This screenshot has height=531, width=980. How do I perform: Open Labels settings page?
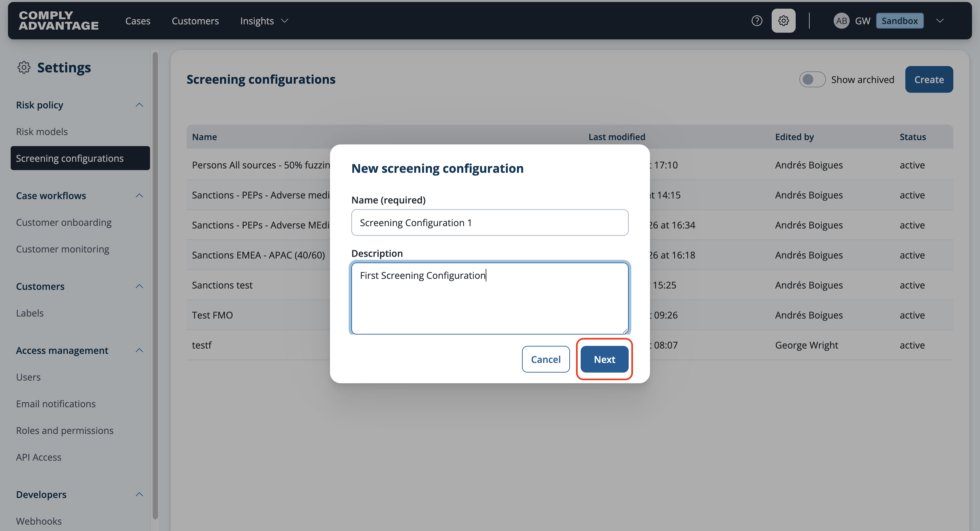point(30,313)
